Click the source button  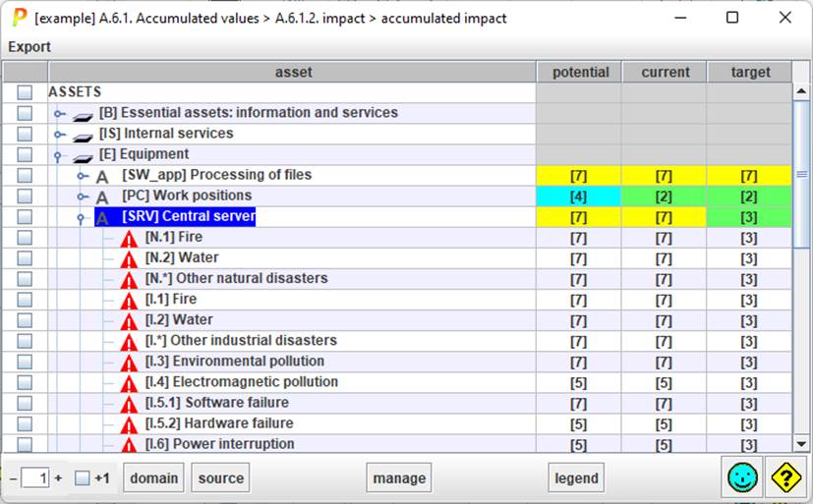221,477
